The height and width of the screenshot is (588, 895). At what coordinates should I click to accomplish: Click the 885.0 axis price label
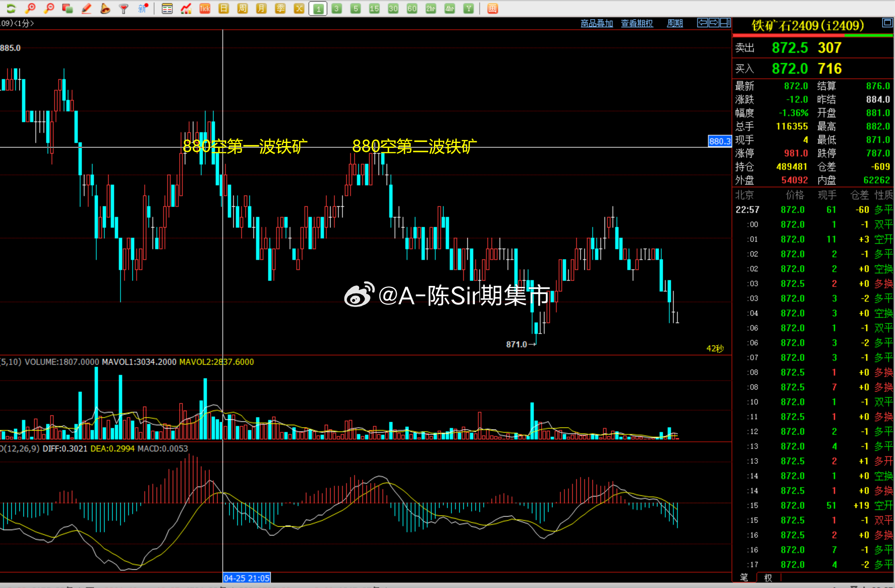tap(10, 48)
